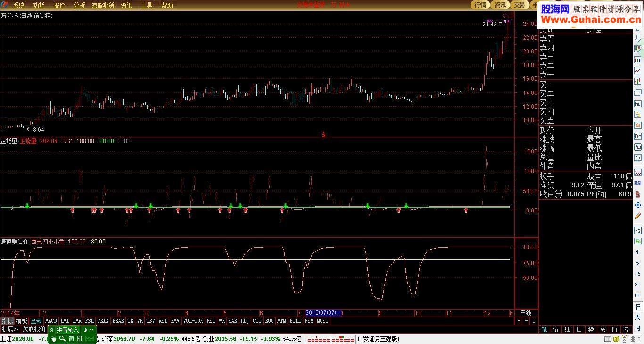
Task: Select the 指标 tab at bottom
Action: coord(7,321)
